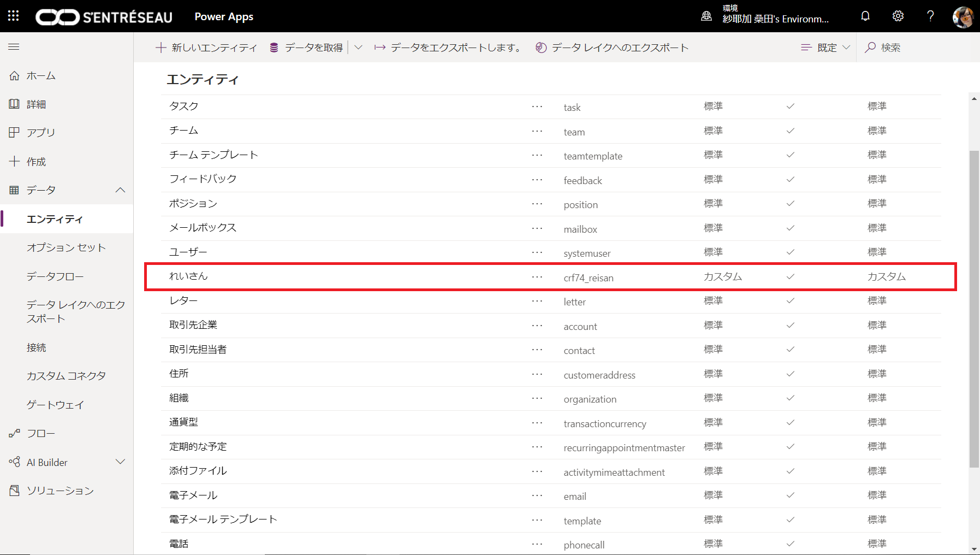The height and width of the screenshot is (555, 980).
Task: Collapse the left navigation hamburger menu
Action: click(x=14, y=47)
